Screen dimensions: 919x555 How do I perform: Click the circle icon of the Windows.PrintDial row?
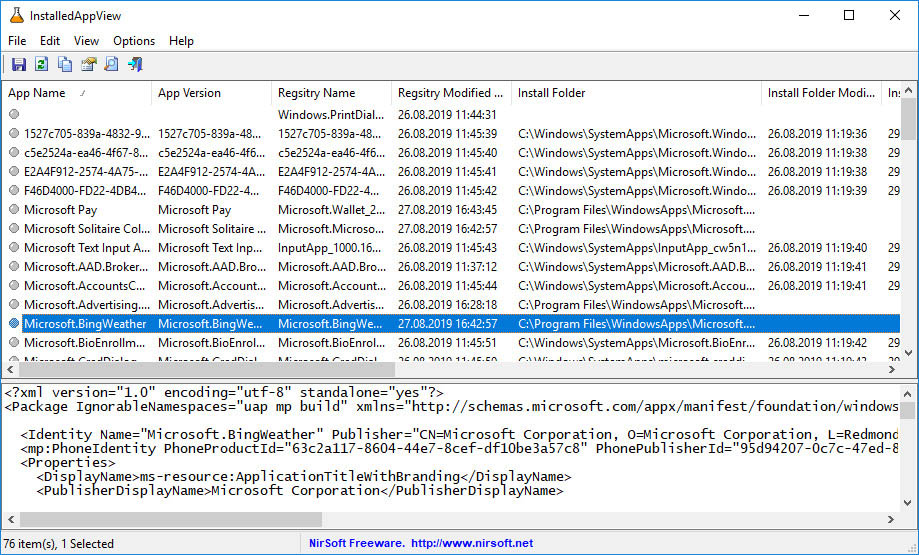coord(14,114)
